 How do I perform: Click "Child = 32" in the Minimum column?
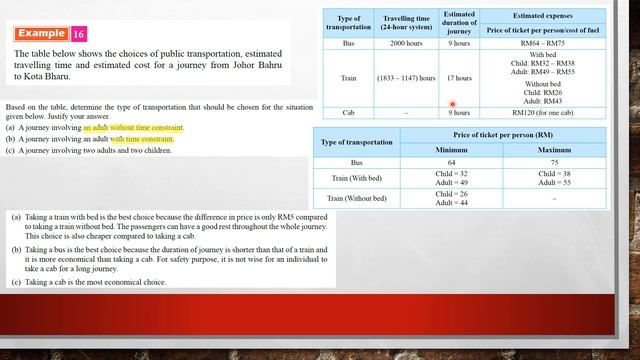pyautogui.click(x=451, y=174)
